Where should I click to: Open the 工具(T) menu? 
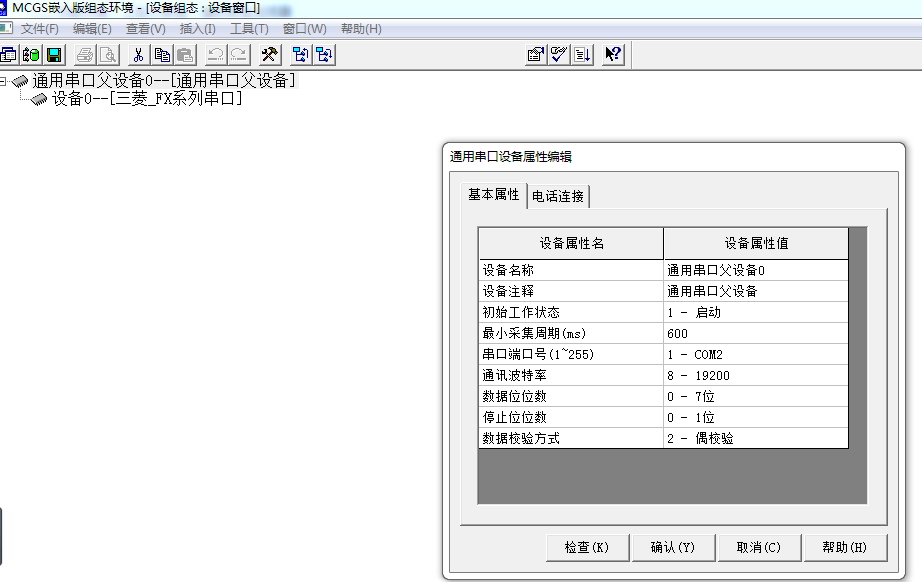pos(249,29)
